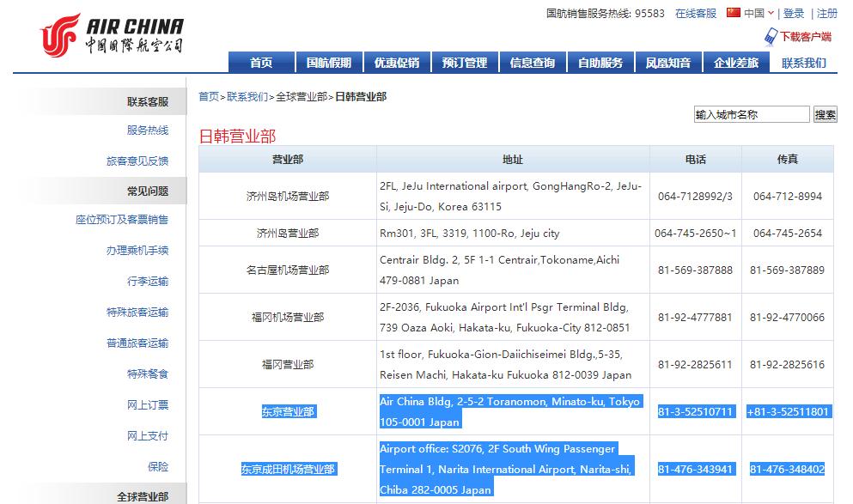Click the 搜索 search button
The height and width of the screenshot is (504, 853).
827,113
